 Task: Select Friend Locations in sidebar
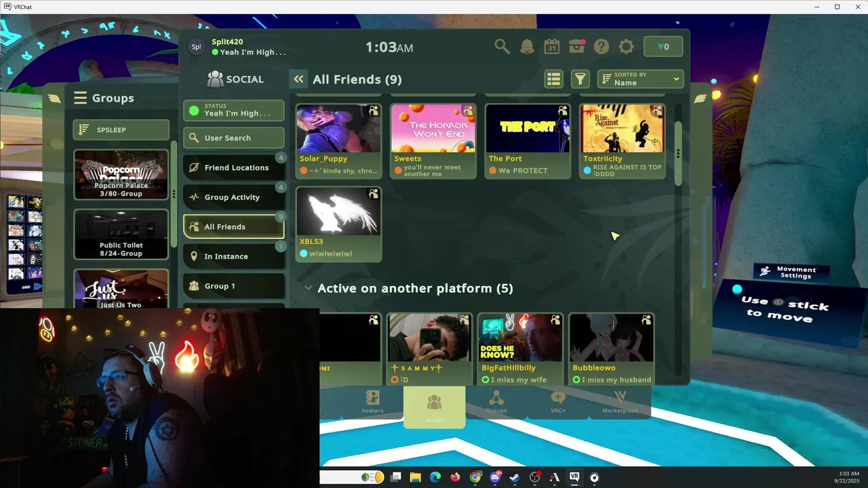(x=233, y=167)
